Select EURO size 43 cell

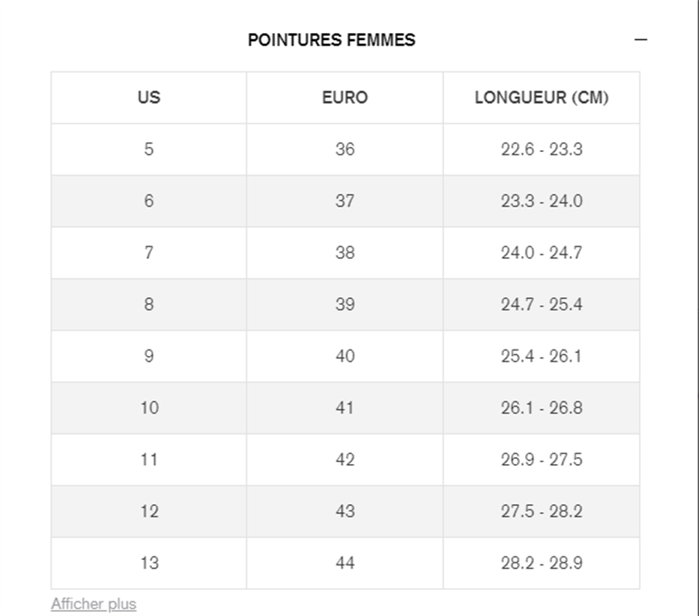click(345, 511)
